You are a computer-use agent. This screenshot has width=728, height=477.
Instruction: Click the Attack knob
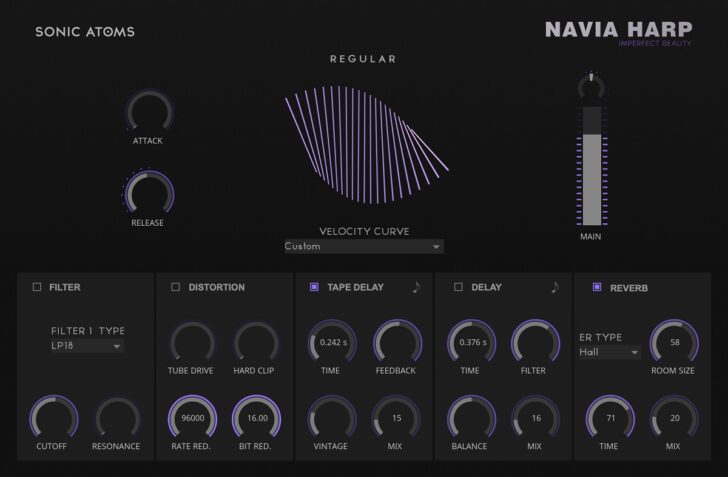tap(150, 111)
